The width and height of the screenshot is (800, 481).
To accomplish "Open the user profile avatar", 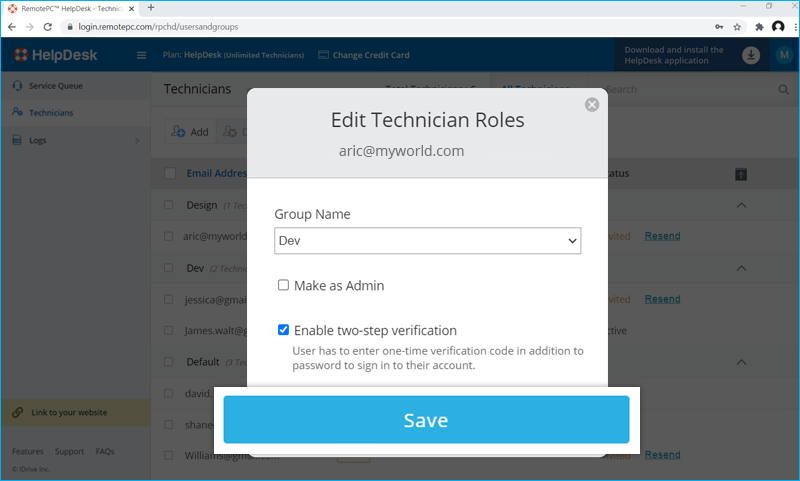I will (784, 55).
